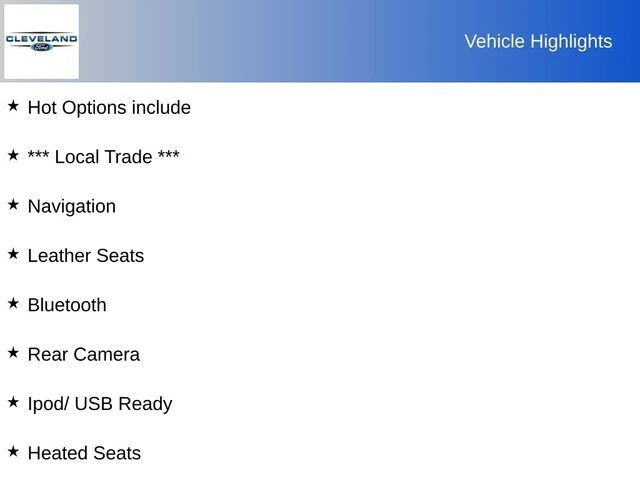Click the Vehicle Highlights heading

click(x=538, y=41)
